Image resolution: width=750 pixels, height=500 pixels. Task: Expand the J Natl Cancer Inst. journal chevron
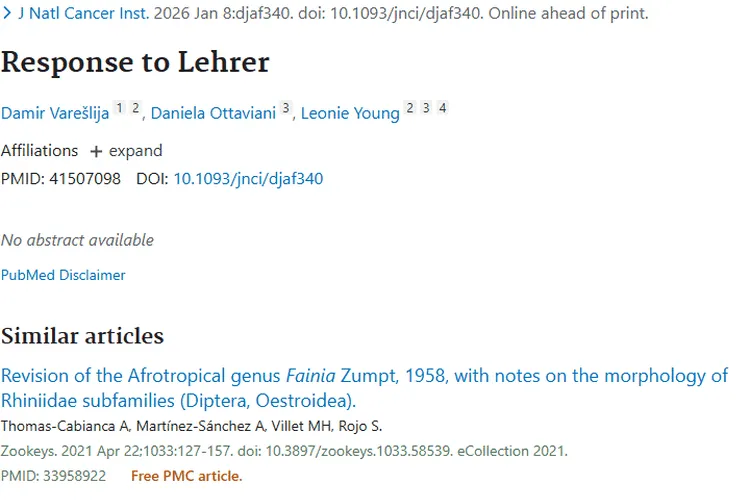tap(8, 15)
